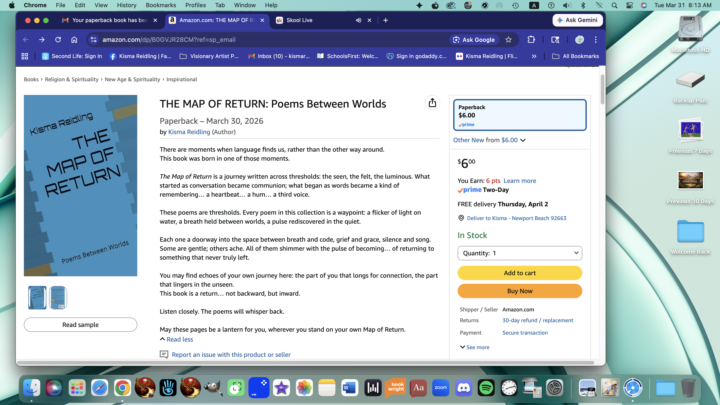Click the Chrome forward arrow
Image resolution: width=720 pixels, height=405 pixels.
(42, 40)
